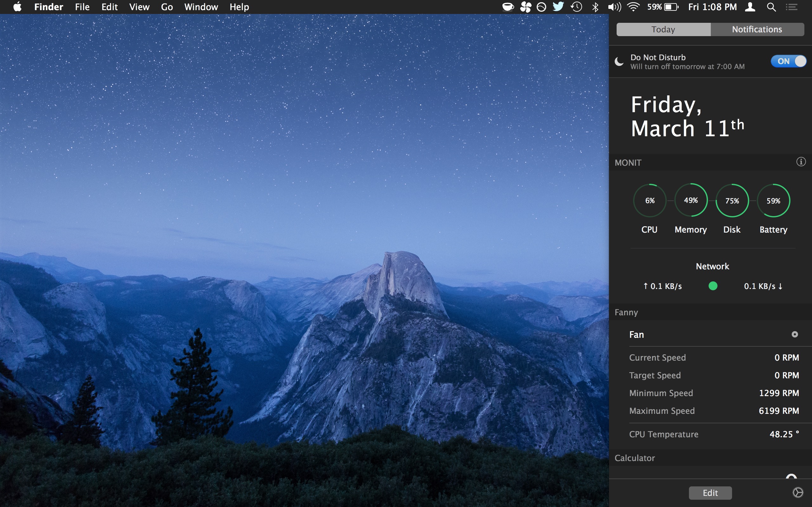The image size is (812, 507).
Task: Open the battery percentage status menu
Action: 663,7
